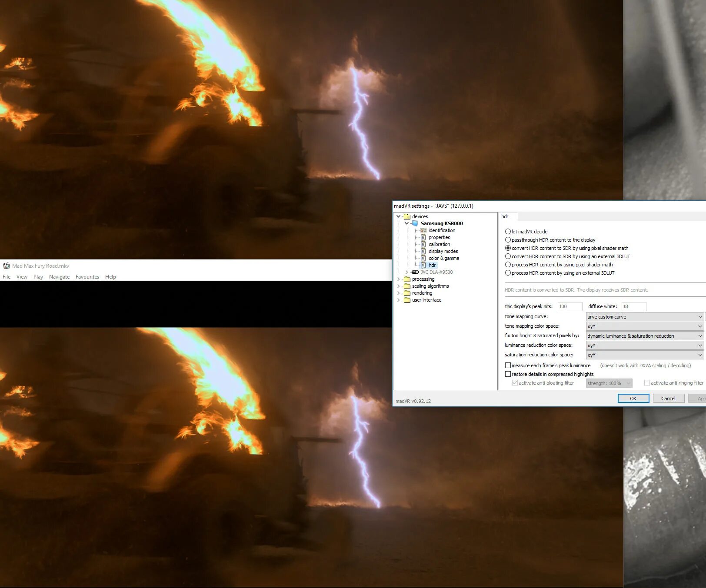The image size is (706, 588).
Task: Click the processing folder icon
Action: tap(407, 279)
